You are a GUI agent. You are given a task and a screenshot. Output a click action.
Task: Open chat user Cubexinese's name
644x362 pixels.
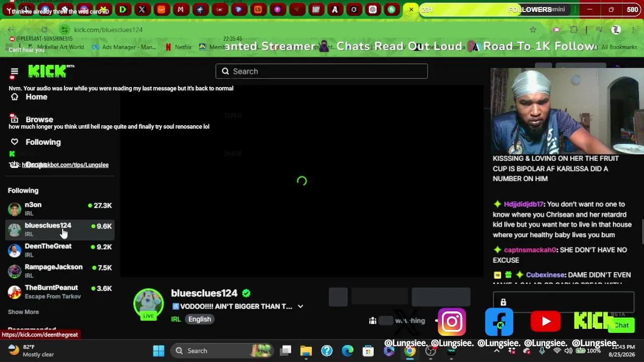click(x=545, y=275)
